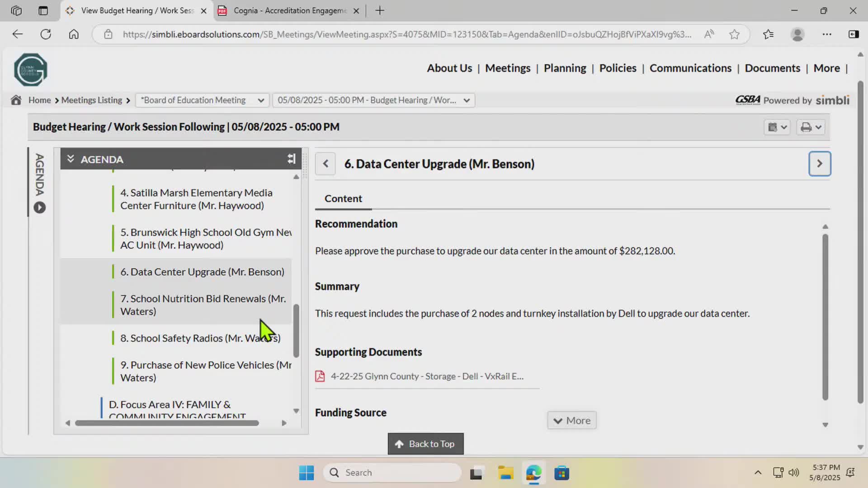Click the Read aloud icon in address bar
The image size is (868, 488).
point(709,34)
